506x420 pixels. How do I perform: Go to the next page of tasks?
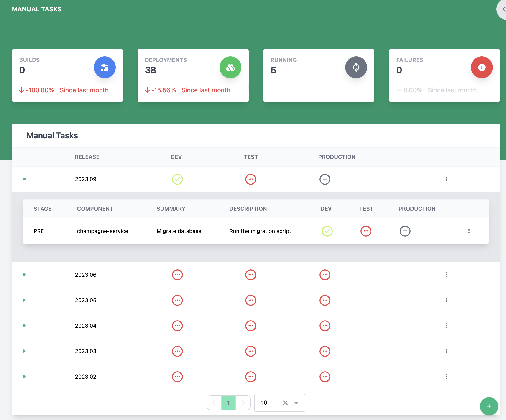tap(243, 403)
